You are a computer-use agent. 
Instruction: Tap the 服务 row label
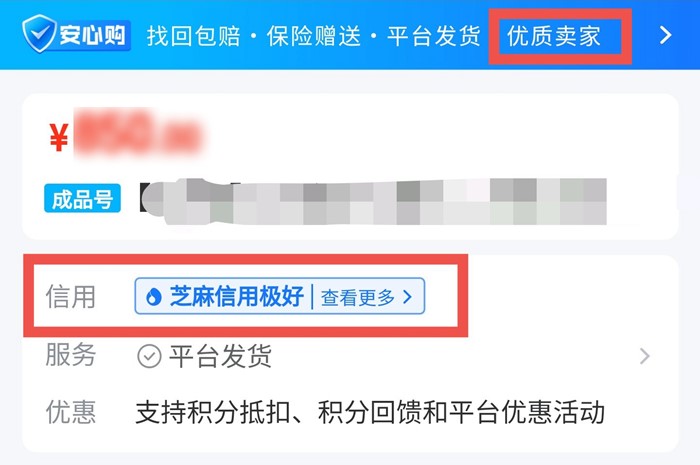pos(70,355)
